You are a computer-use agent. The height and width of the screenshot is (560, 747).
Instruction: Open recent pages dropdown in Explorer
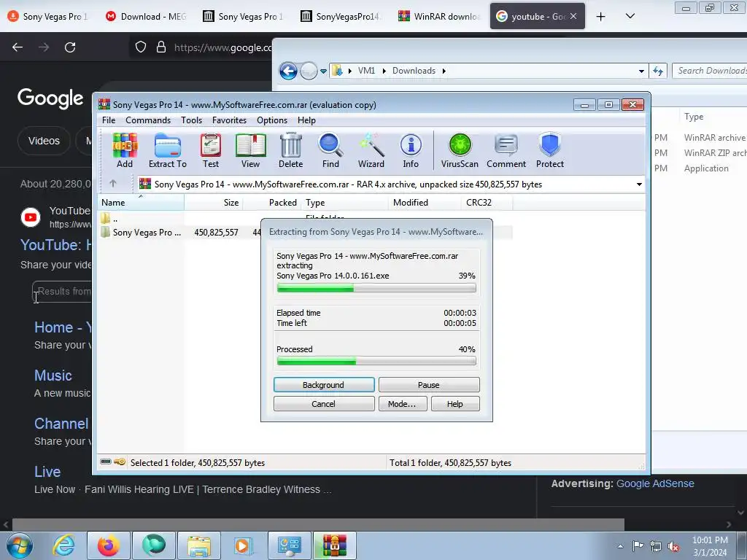[x=323, y=71]
